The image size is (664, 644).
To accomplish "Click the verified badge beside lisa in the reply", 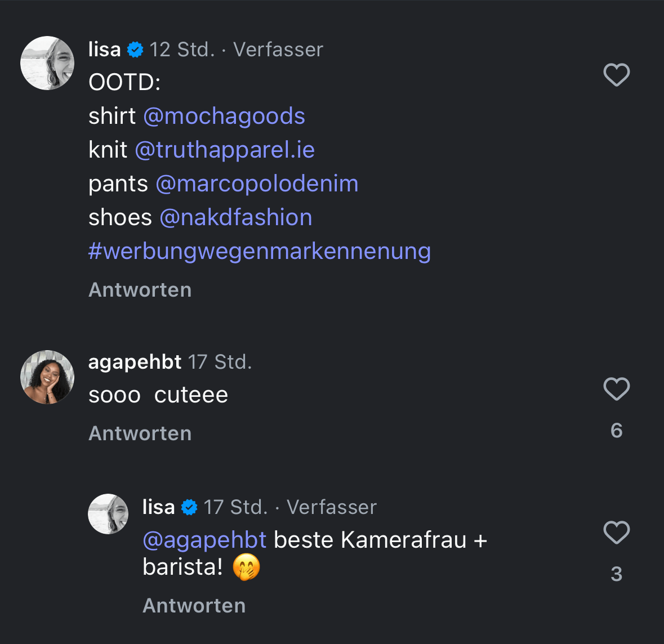I will click(189, 508).
